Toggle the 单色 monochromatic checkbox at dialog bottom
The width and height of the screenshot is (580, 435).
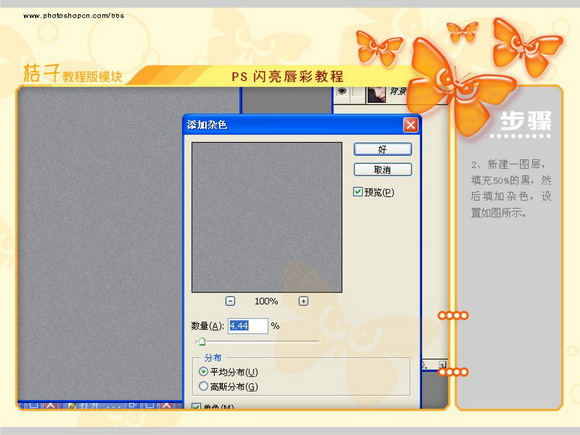tap(196, 407)
